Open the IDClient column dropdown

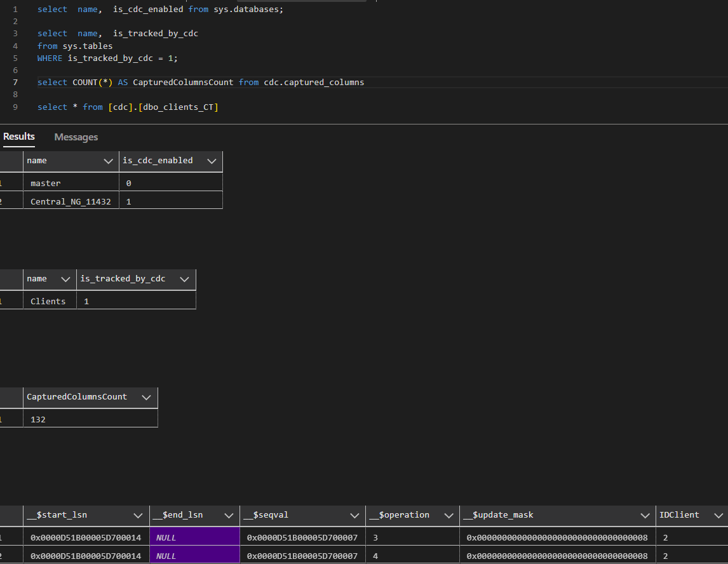[717, 515]
